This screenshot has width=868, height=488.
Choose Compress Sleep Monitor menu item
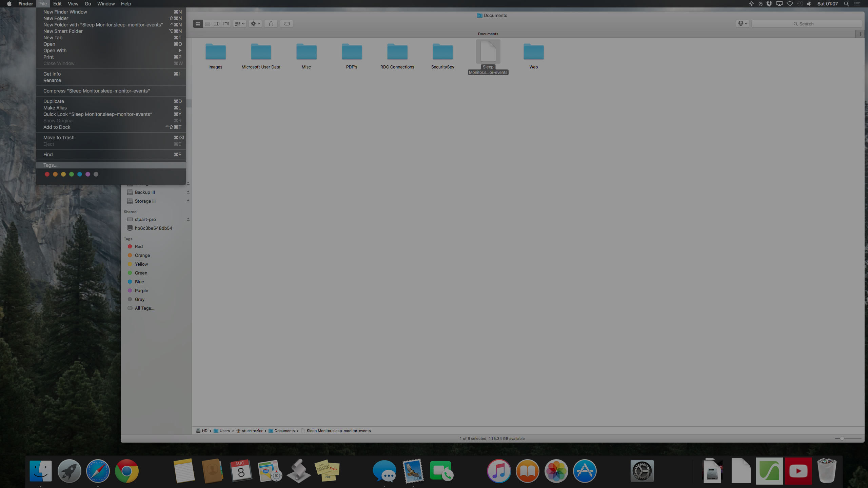pyautogui.click(x=111, y=91)
